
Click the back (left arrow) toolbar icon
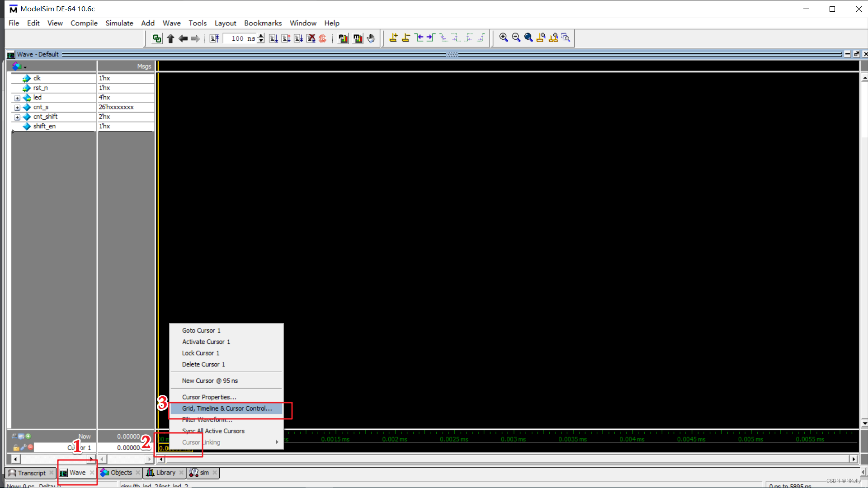(183, 38)
